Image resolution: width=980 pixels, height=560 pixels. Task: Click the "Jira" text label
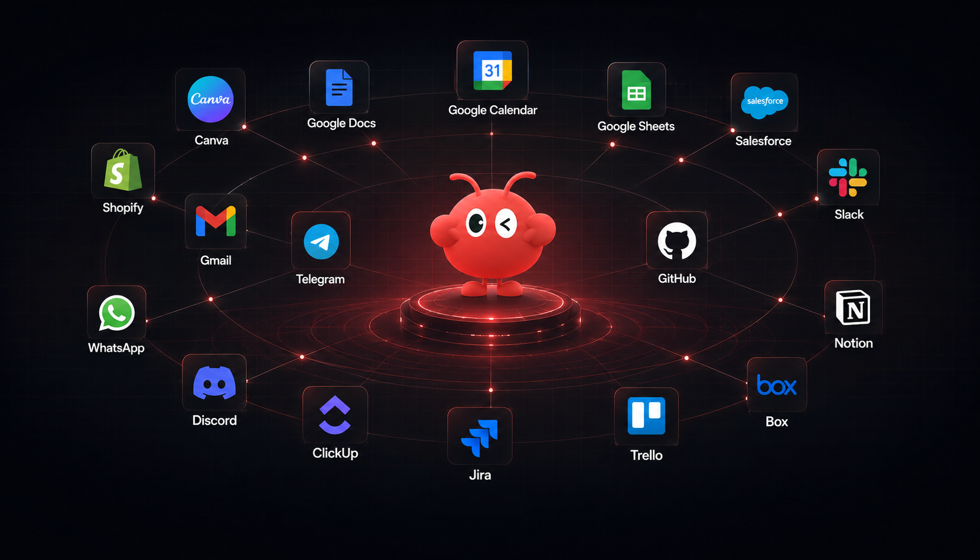(x=480, y=475)
